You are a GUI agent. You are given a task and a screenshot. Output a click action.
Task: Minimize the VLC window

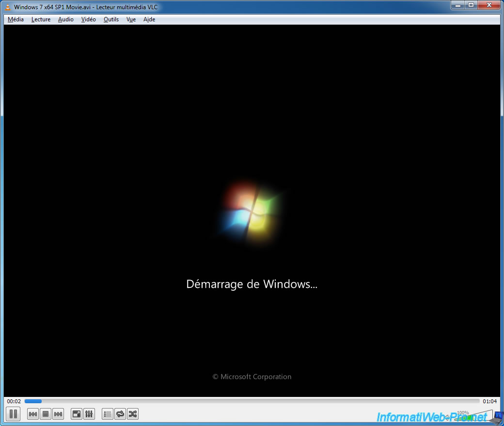458,5
